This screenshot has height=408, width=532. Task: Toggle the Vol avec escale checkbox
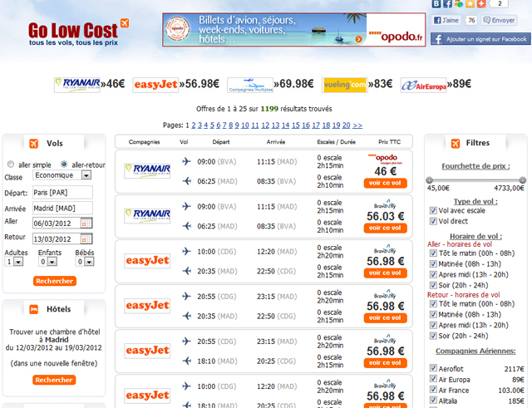433,210
